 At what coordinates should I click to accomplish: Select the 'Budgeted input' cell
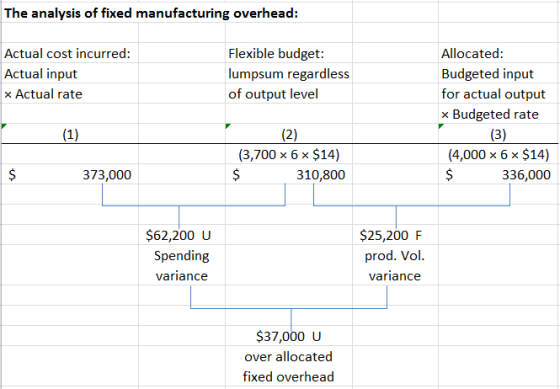coord(487,74)
